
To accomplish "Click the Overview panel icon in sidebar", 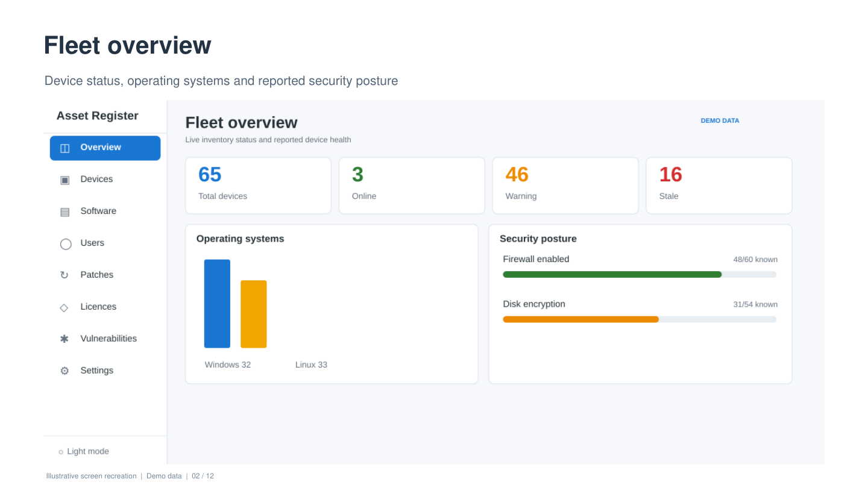I will [65, 148].
